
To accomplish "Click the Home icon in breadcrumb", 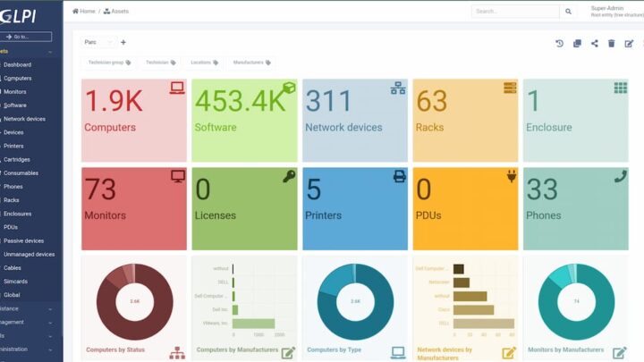I will (76, 12).
